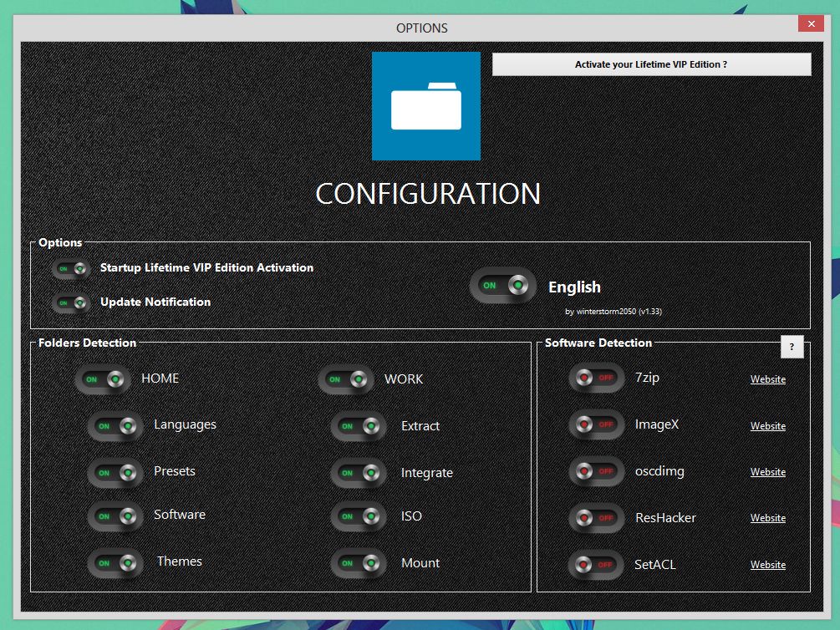Open the question mark help button
This screenshot has height=630, width=840.
pyautogui.click(x=792, y=347)
